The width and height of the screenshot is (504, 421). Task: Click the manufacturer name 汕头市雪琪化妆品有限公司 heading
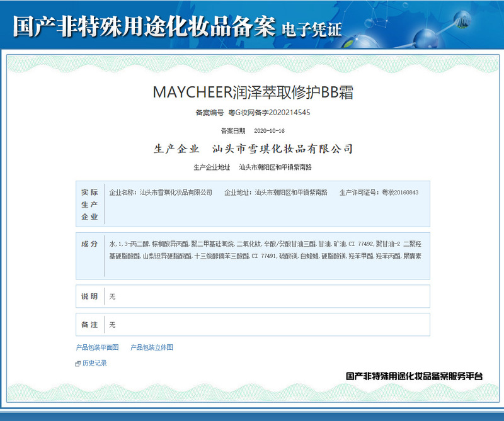(x=282, y=149)
